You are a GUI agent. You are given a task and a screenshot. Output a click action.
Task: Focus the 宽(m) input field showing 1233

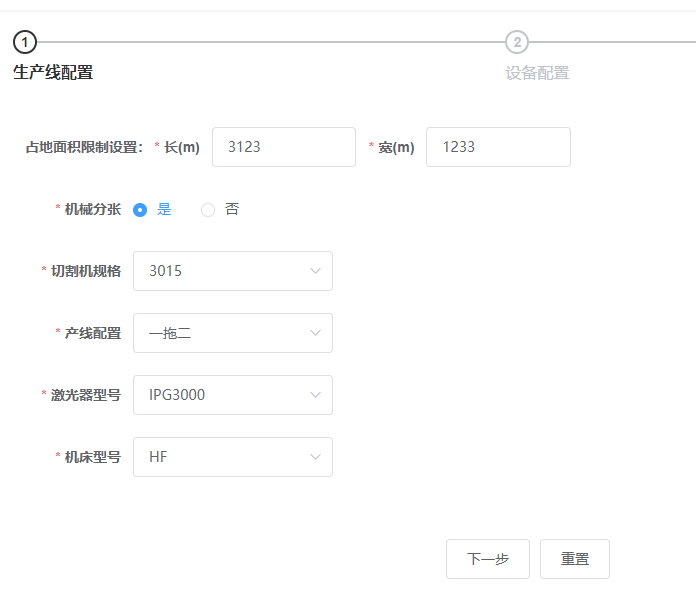click(498, 147)
